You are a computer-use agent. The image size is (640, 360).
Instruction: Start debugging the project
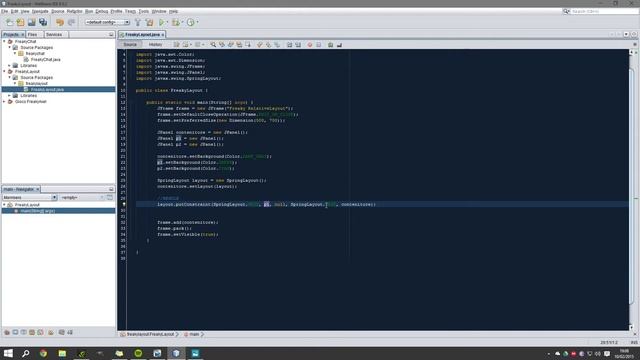coord(176,22)
